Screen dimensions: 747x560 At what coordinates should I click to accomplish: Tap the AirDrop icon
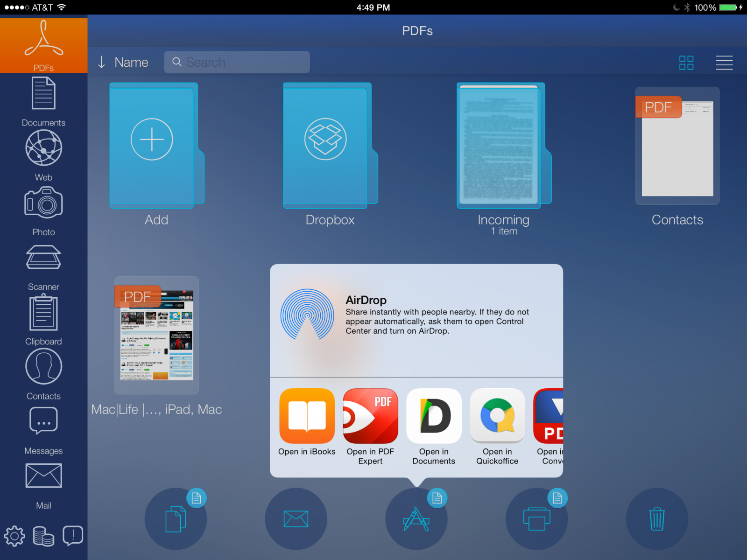(307, 314)
